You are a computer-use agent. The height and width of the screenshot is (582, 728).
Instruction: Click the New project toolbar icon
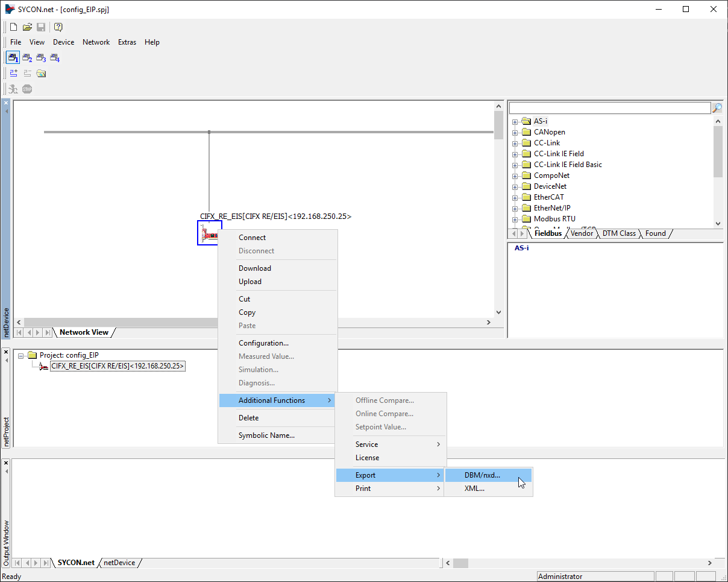pos(14,27)
